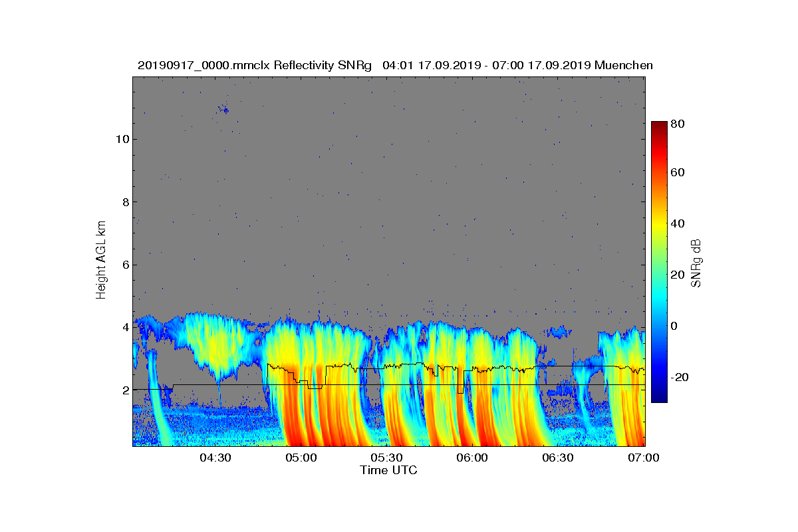Click the '06:30' time tick label

tap(559, 458)
